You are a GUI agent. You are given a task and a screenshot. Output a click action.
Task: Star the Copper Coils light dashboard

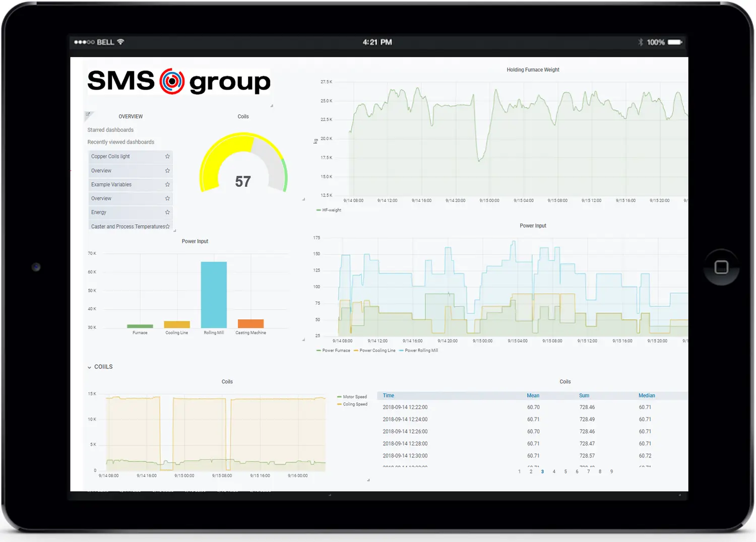pyautogui.click(x=167, y=157)
